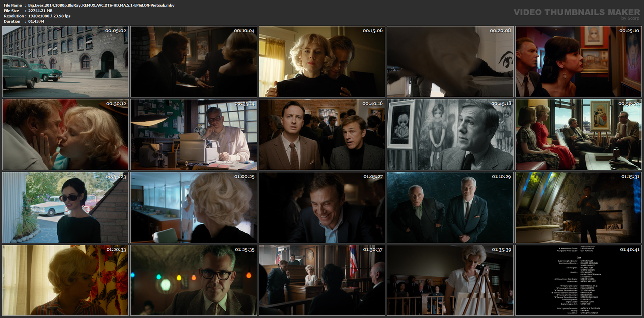Image resolution: width=644 pixels, height=318 pixels.
Task: Select the thumbnail stamped 00:10:04
Action: [x=194, y=61]
